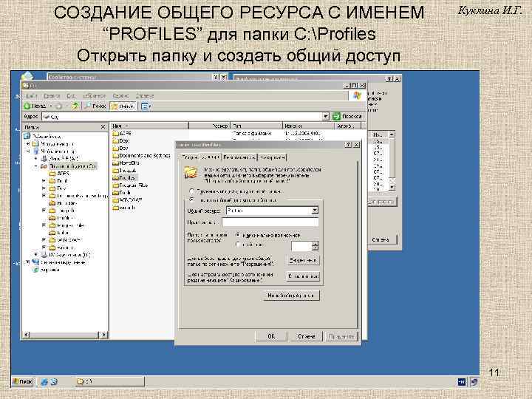This screenshot has height=399, width=532.
Task: Select DVD drive (D:) in Folders tree
Action: point(66,254)
